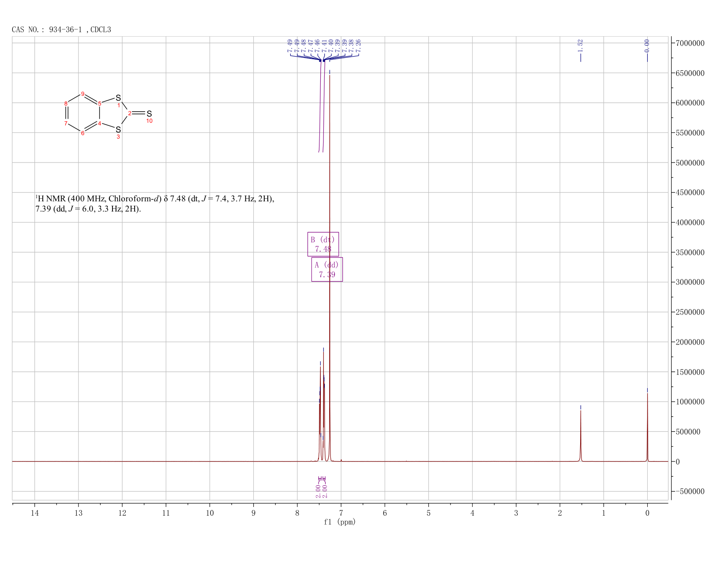Click the 3000000 intensity axis label
This screenshot has height=563, width=728.
pos(690,282)
